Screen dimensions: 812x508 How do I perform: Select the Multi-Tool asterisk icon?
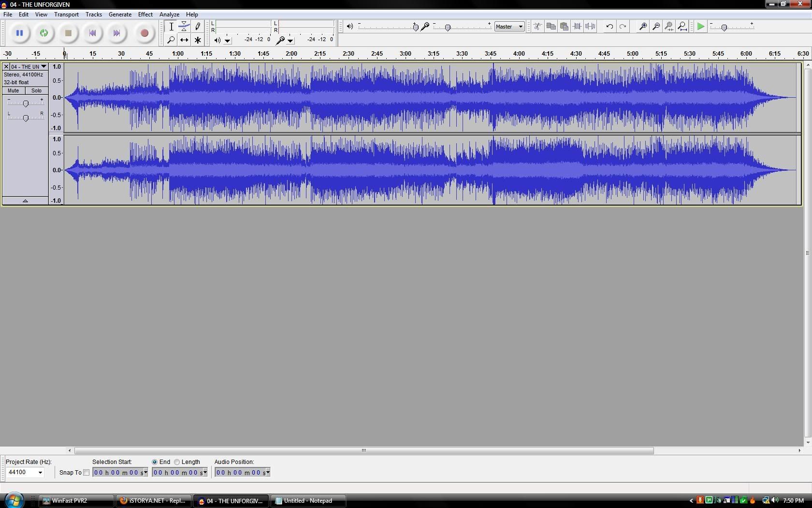[x=198, y=40]
